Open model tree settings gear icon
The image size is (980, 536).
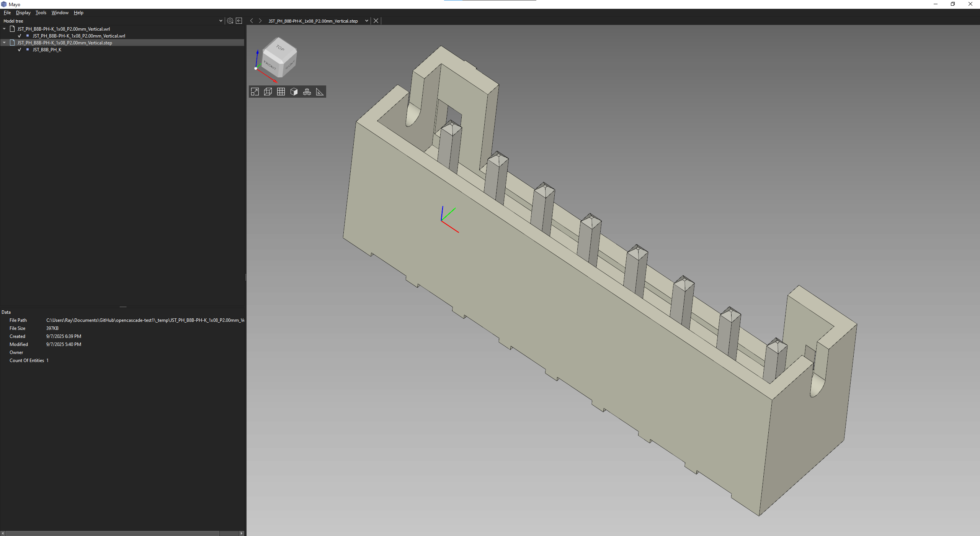[x=230, y=21]
